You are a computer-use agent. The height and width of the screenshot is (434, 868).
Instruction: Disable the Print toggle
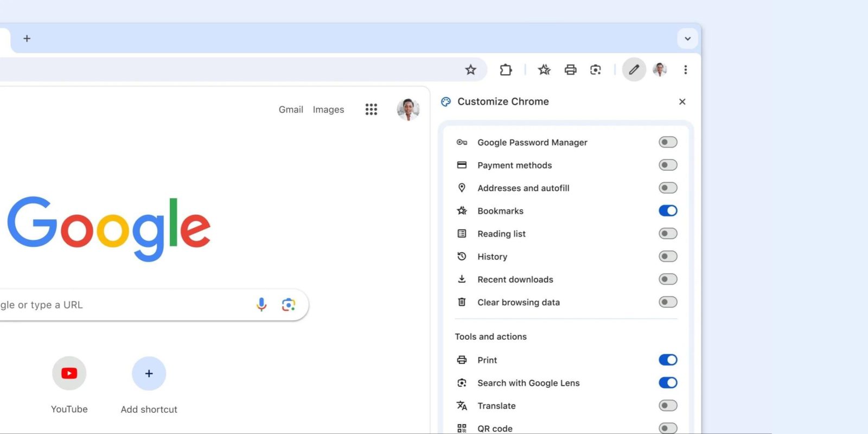668,360
